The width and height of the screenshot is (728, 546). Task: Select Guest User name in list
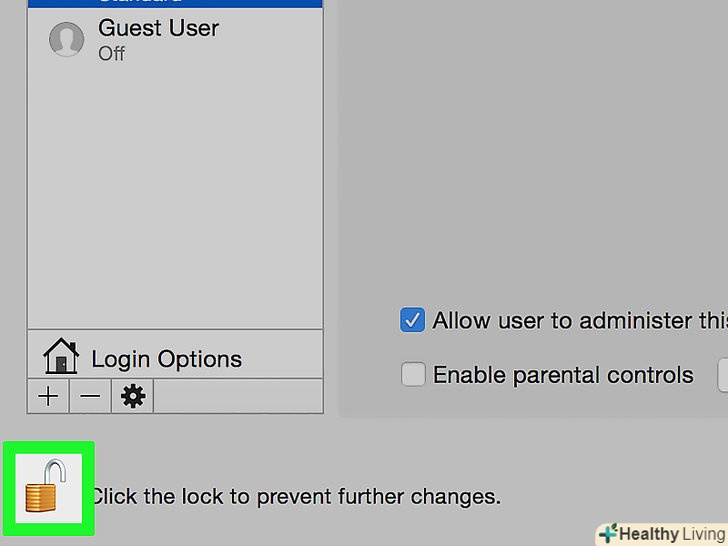[158, 28]
